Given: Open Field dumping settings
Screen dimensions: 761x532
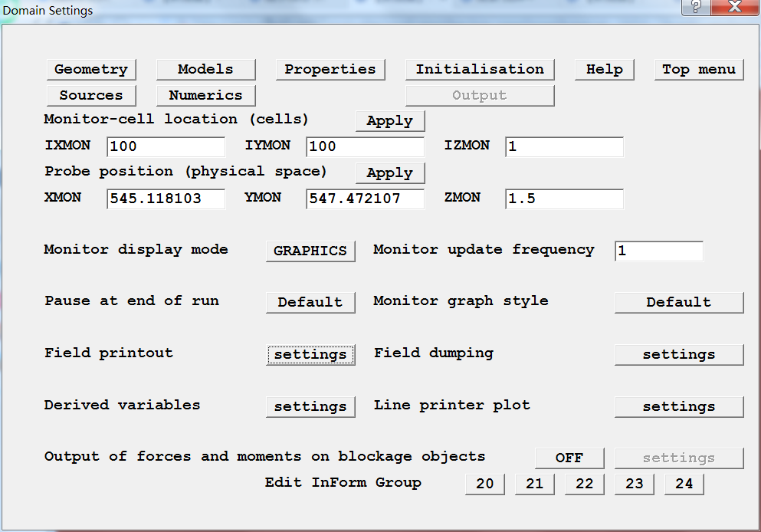Looking at the screenshot, I should pos(678,355).
